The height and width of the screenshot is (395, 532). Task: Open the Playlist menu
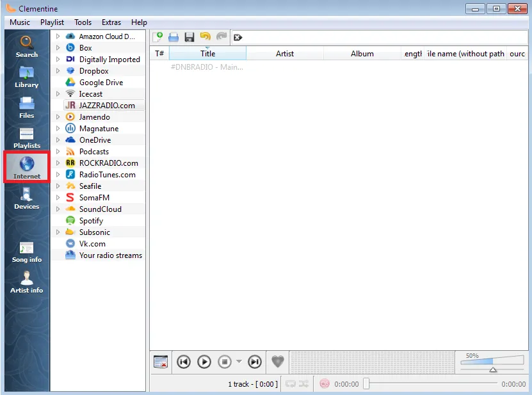[52, 22]
